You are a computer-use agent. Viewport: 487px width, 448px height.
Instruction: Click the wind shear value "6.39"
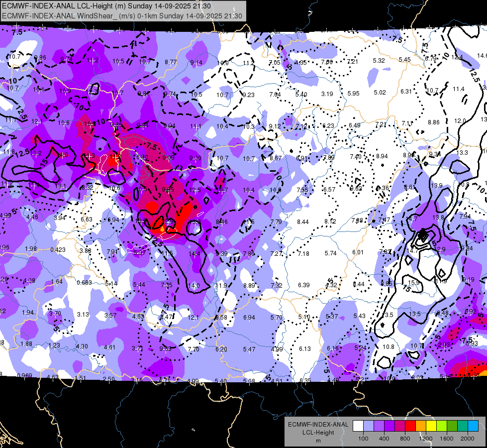304,285
